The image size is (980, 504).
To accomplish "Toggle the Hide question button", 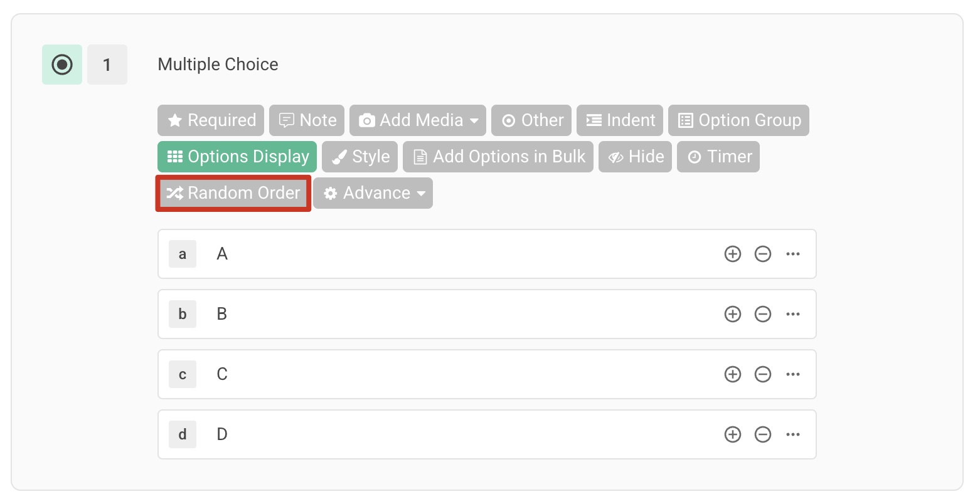I will (635, 157).
